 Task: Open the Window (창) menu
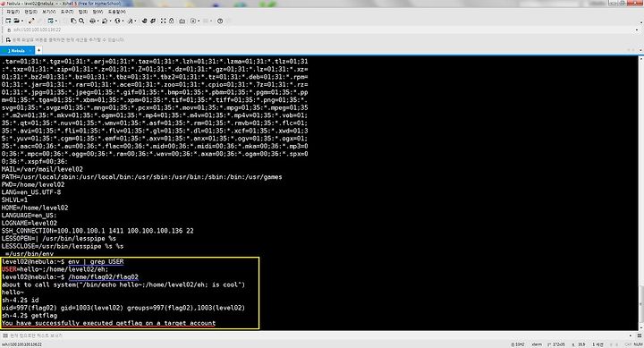click(x=97, y=12)
